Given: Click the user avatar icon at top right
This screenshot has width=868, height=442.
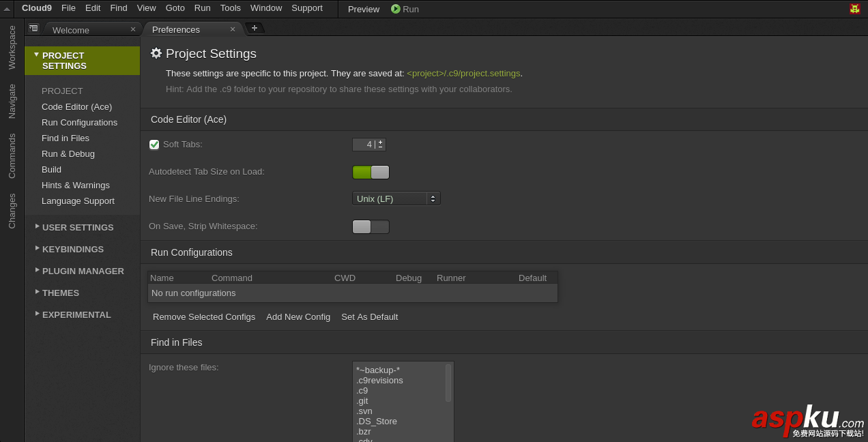Looking at the screenshot, I should [x=854, y=9].
